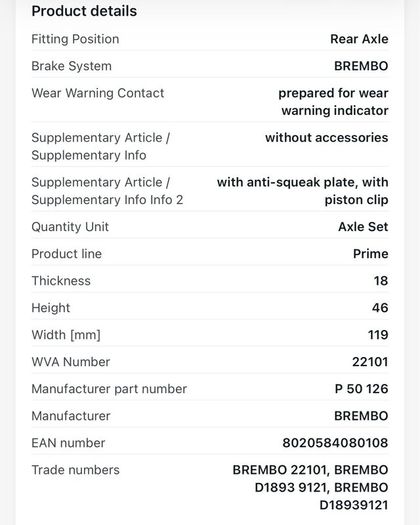This screenshot has width=420, height=525.
Task: Click the Product details heading
Action: pos(84,11)
